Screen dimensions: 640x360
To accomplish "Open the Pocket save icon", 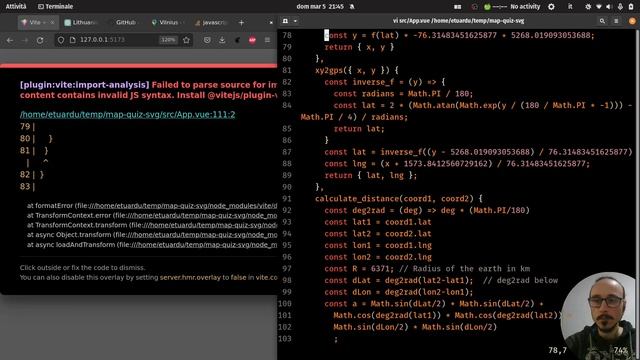I will click(x=207, y=40).
